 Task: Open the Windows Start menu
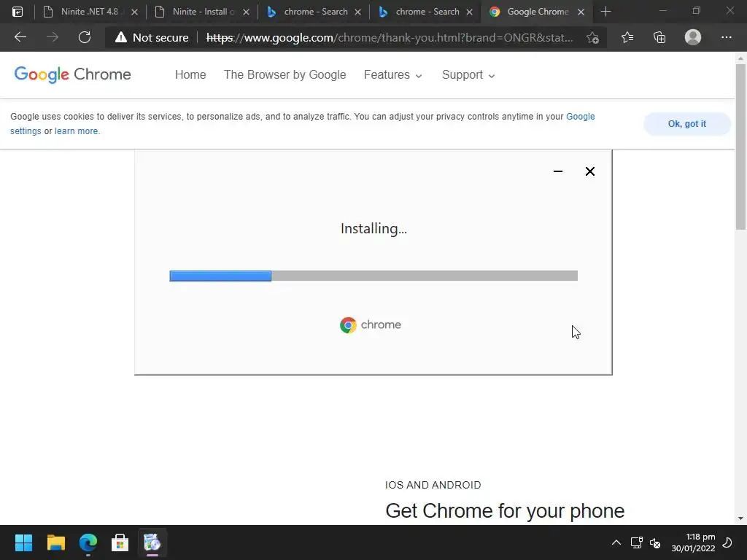point(23,542)
